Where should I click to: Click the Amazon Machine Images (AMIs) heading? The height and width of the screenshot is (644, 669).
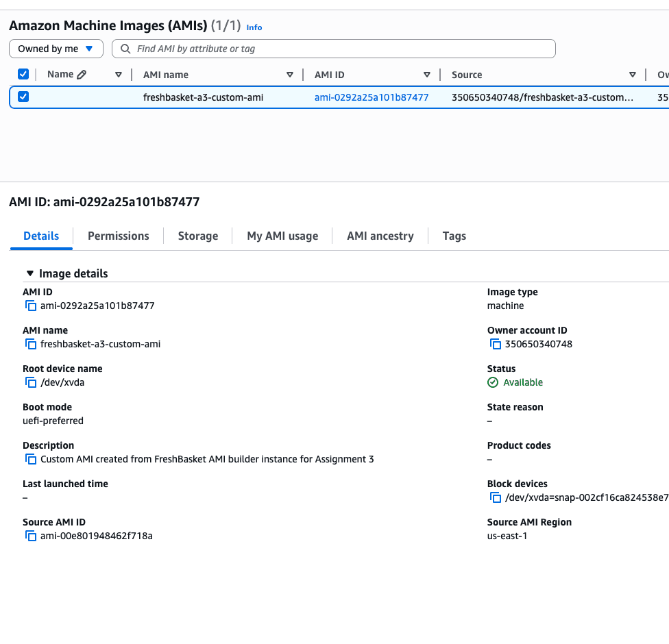tap(108, 25)
